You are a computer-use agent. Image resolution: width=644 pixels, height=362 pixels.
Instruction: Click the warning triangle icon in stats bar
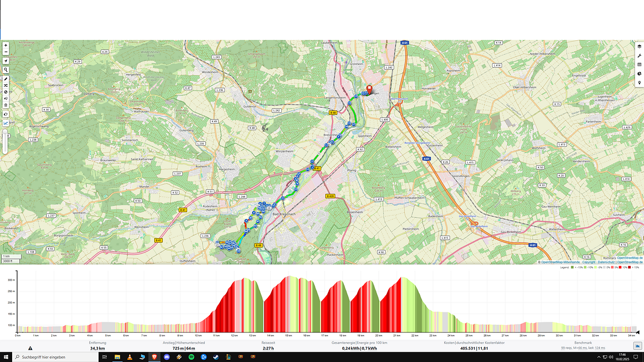coord(30,348)
